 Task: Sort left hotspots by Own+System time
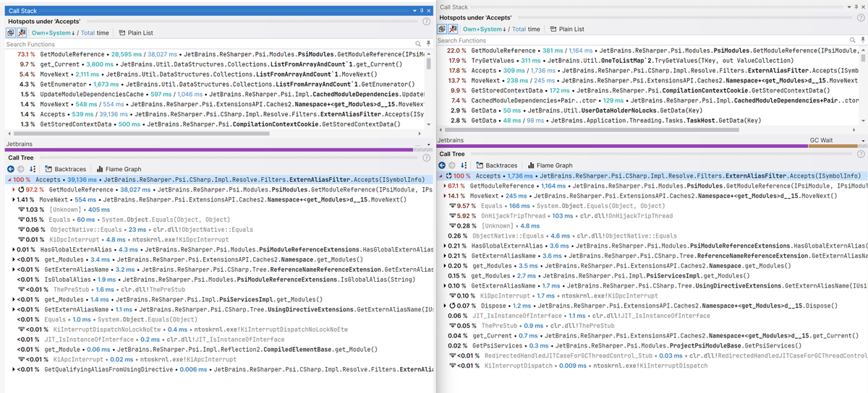click(53, 33)
